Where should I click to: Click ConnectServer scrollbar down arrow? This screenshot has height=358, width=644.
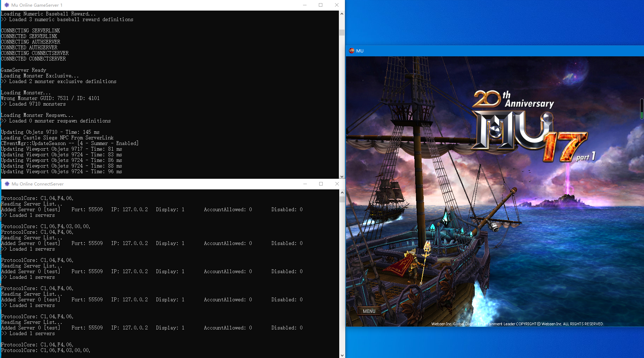click(342, 355)
